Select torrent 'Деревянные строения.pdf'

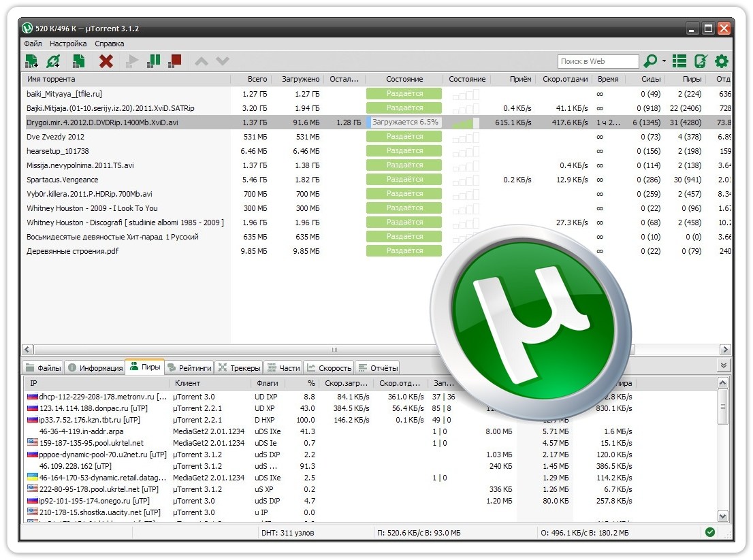tap(73, 252)
